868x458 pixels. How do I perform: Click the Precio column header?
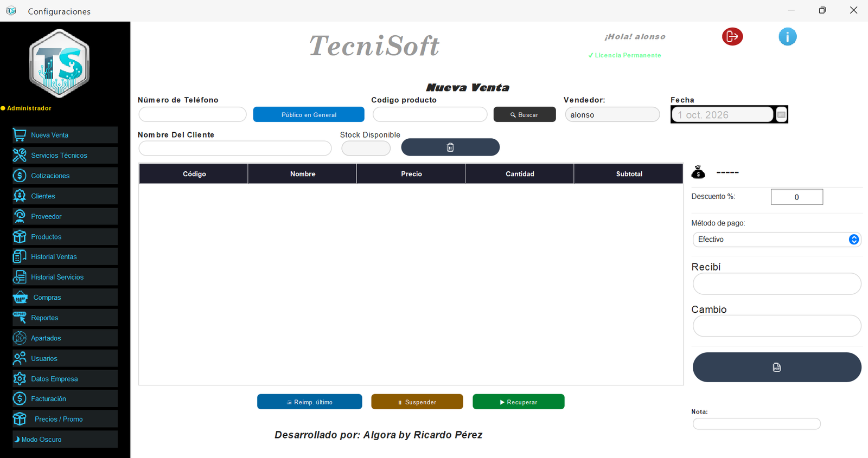pyautogui.click(x=411, y=173)
